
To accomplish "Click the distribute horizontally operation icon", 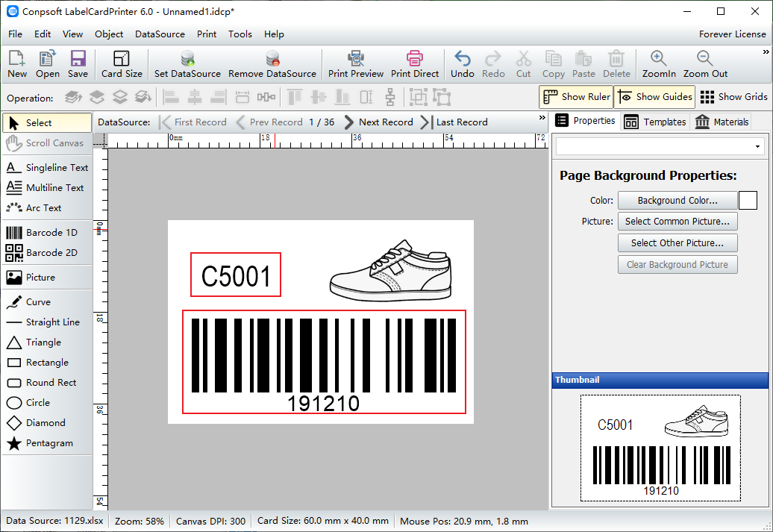I will 266,97.
